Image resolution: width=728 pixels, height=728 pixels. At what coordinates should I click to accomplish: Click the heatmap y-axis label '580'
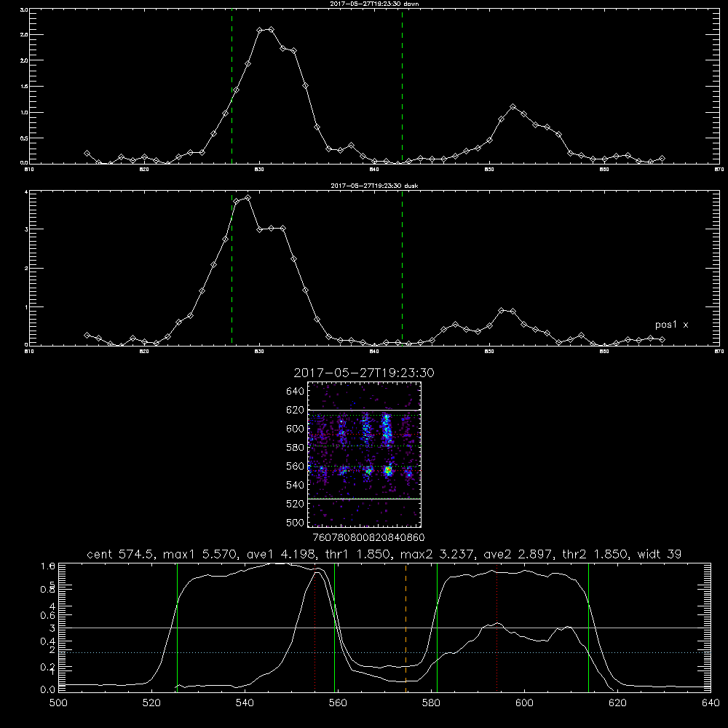(296, 448)
